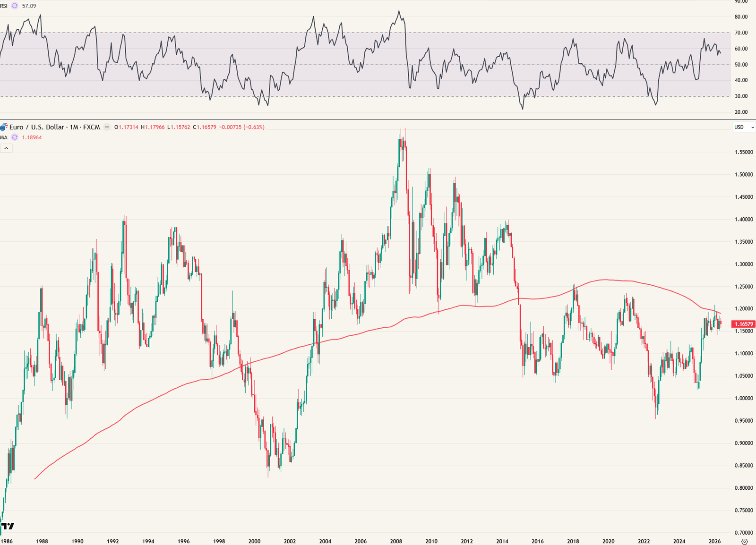
Task: Collapse the indicator legend with the chevron button
Action: pyautogui.click(x=6, y=148)
